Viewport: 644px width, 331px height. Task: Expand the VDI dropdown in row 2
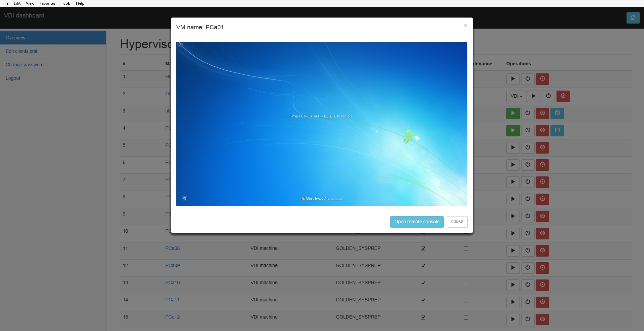516,96
